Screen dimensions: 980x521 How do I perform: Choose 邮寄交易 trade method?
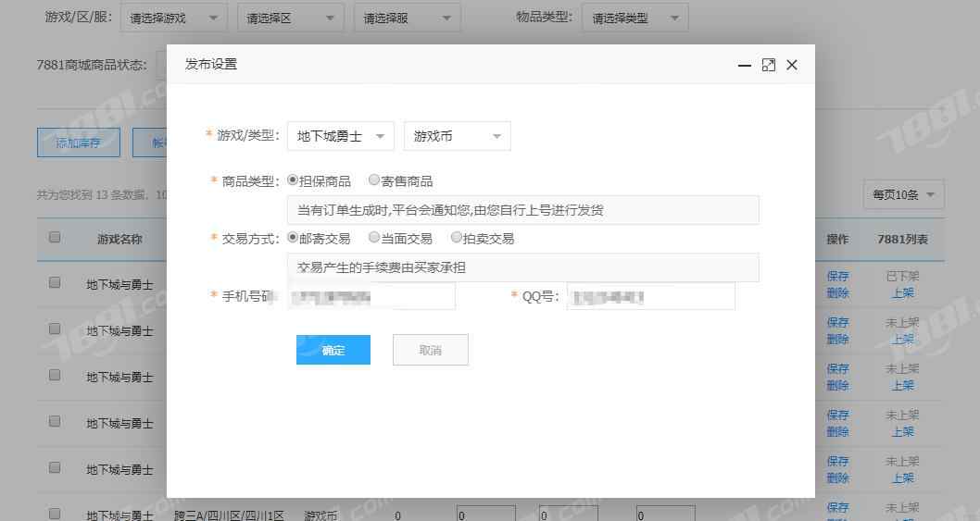[x=293, y=238]
